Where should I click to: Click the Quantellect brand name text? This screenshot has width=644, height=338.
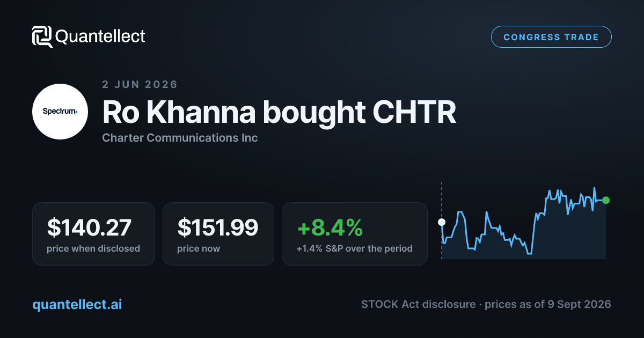(100, 36)
